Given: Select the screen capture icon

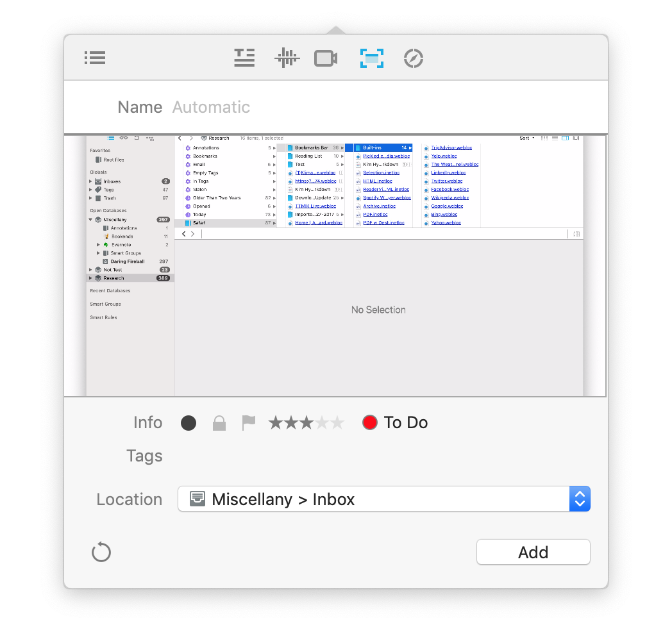Looking at the screenshot, I should [x=371, y=58].
